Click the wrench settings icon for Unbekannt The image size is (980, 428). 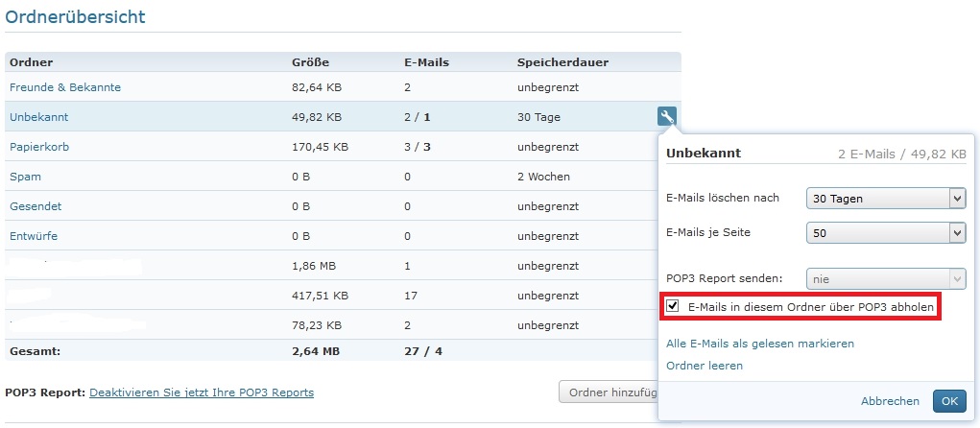pos(667,117)
